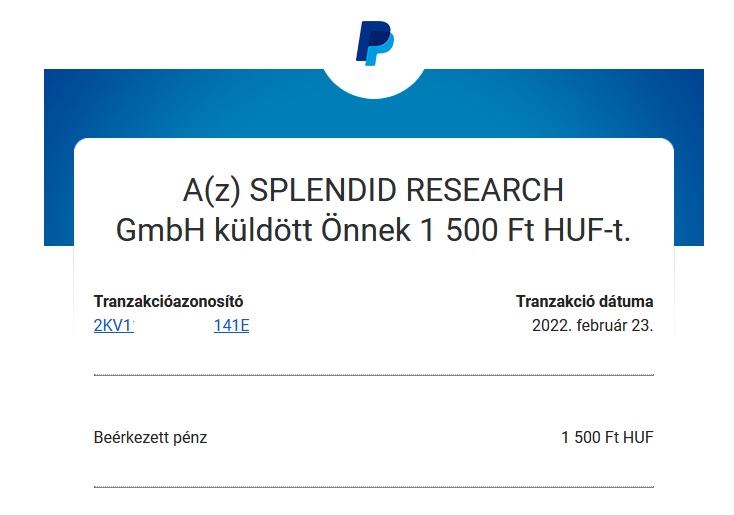Click the "1 500 Ft HUF" received amount
The height and width of the screenshot is (515, 734).
tap(607, 437)
